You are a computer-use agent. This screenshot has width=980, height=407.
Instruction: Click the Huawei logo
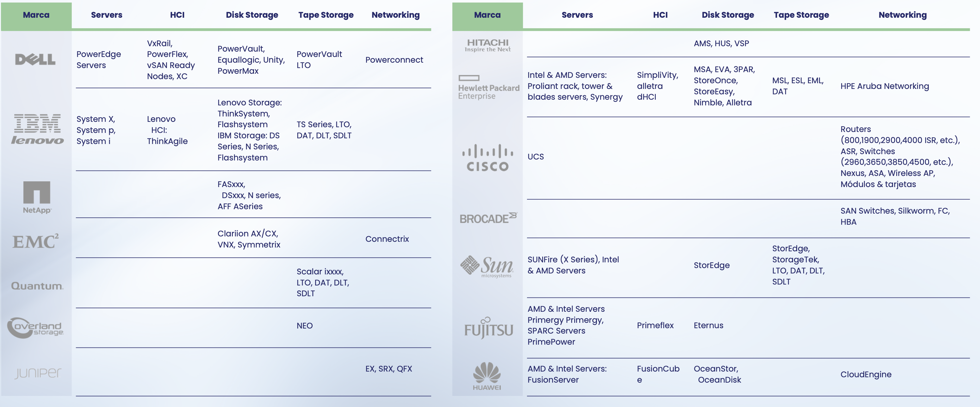[487, 376]
